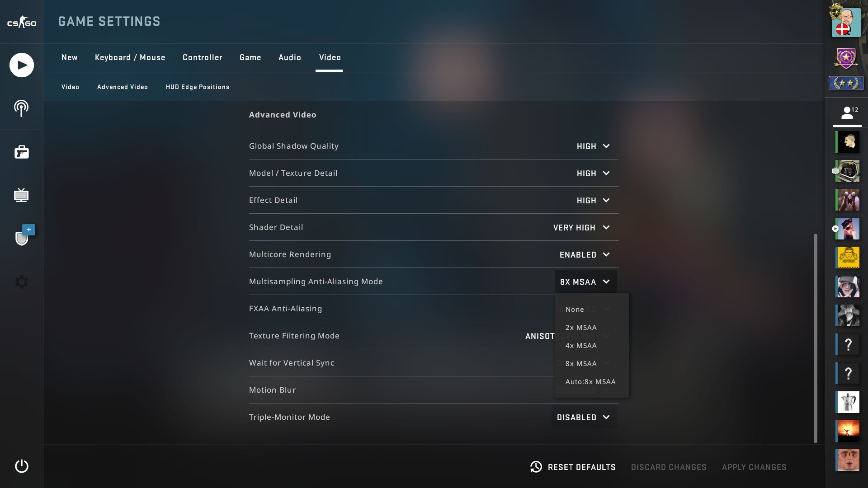Viewport: 868px width, 488px height.
Task: Click Apply Changes
Action: pyautogui.click(x=754, y=467)
